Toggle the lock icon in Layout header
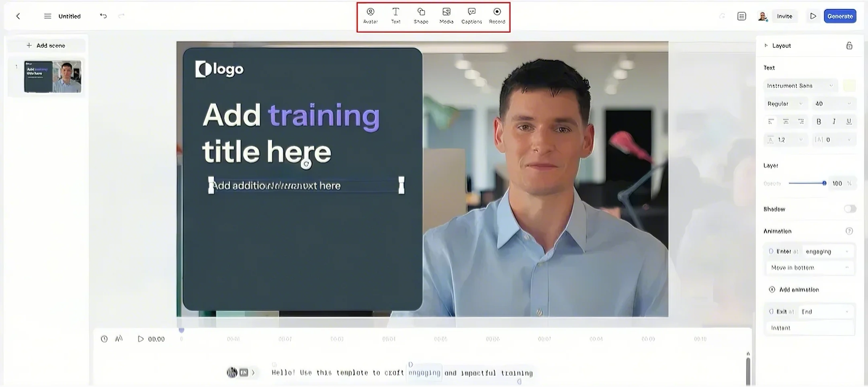 (x=849, y=46)
